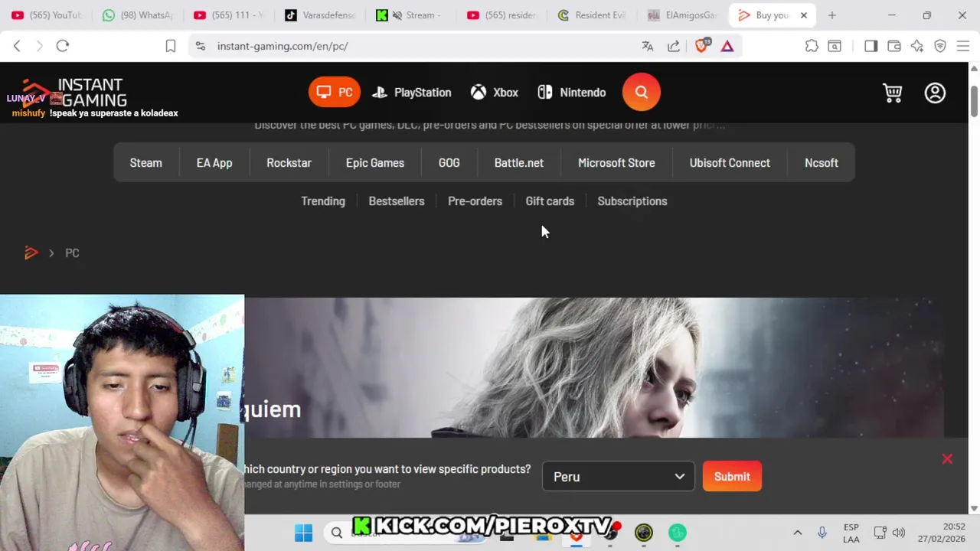980x551 pixels.
Task: Filter by Ncsoft platform
Action: coord(822,163)
